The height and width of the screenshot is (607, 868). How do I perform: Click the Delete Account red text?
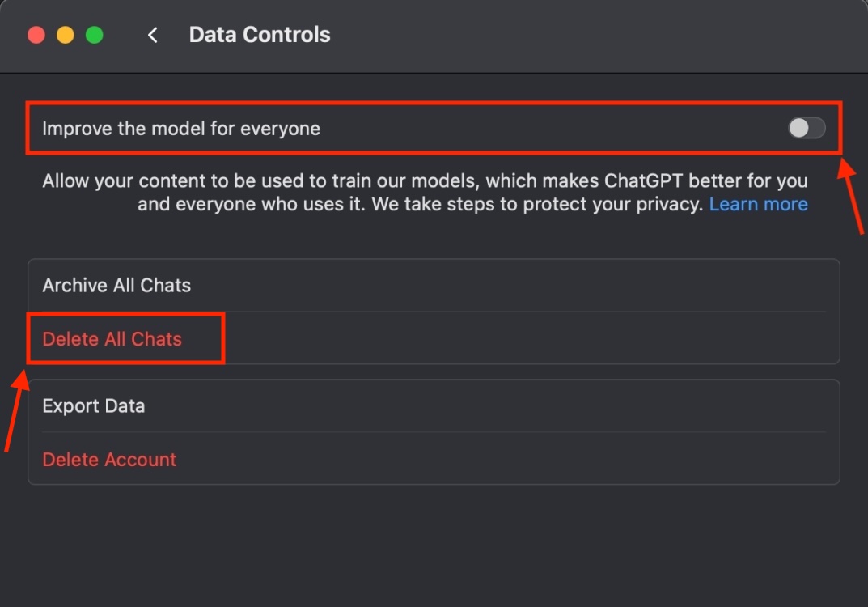[108, 459]
